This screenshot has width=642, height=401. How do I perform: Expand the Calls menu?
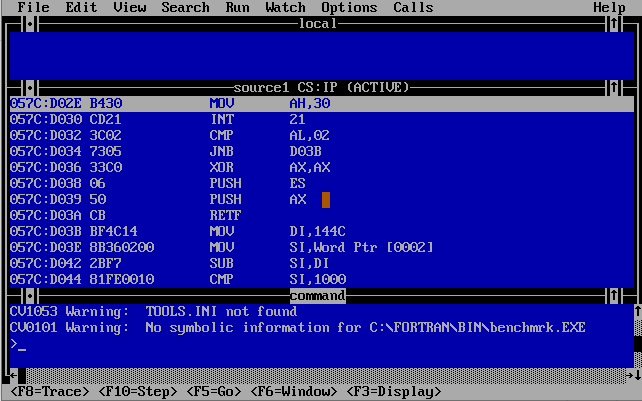point(413,8)
